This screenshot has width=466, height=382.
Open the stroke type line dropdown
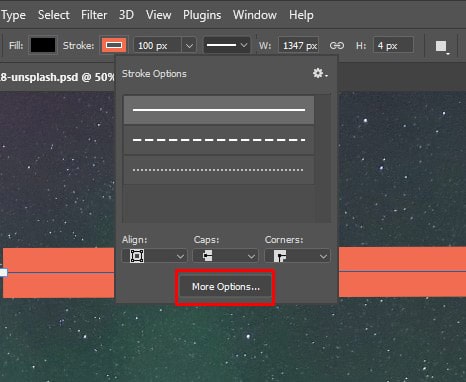click(x=227, y=45)
